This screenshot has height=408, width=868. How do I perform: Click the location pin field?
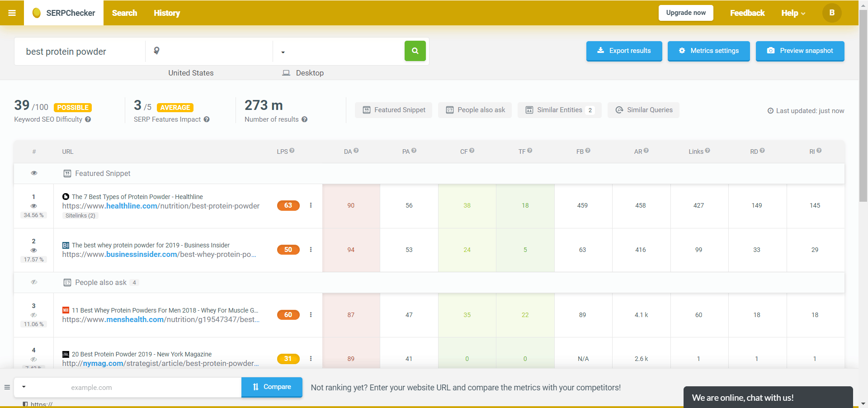(x=209, y=51)
